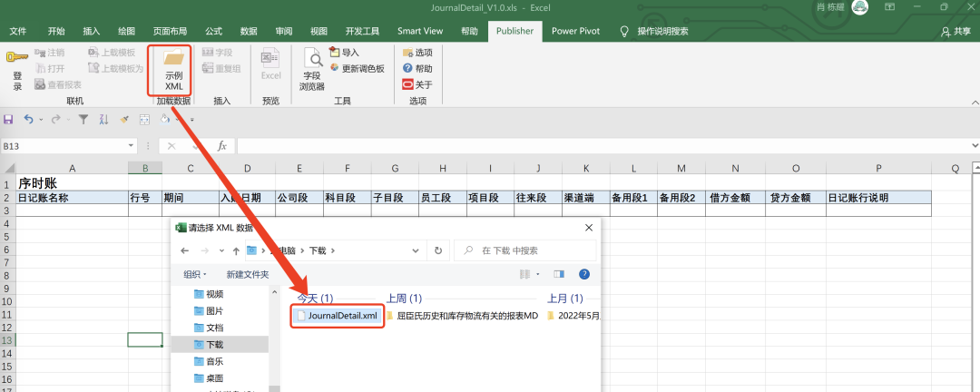Select the JournalDetail.xml file
This screenshot has height=392, width=980.
pyautogui.click(x=338, y=315)
